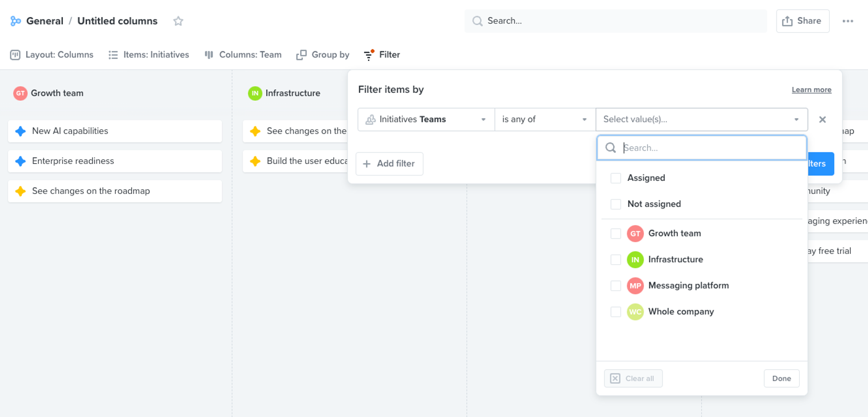Screen dimensions: 868x417
Task: Check the Assigned checkbox
Action: (x=615, y=178)
